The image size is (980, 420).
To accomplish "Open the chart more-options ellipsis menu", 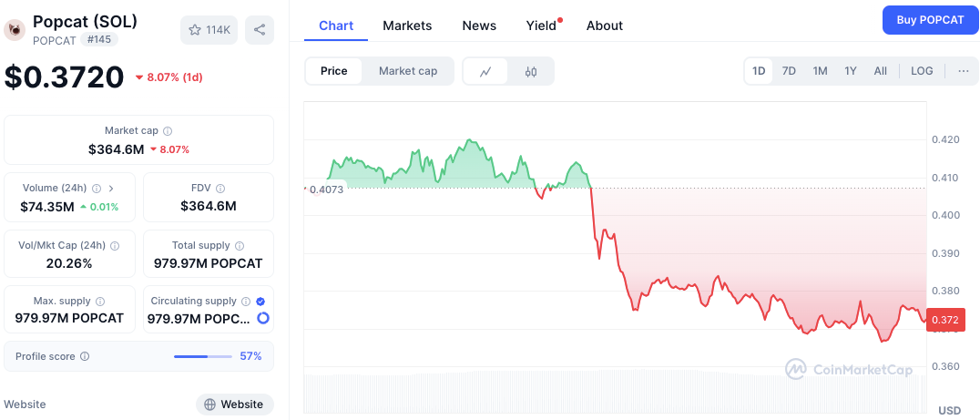I will pyautogui.click(x=963, y=71).
